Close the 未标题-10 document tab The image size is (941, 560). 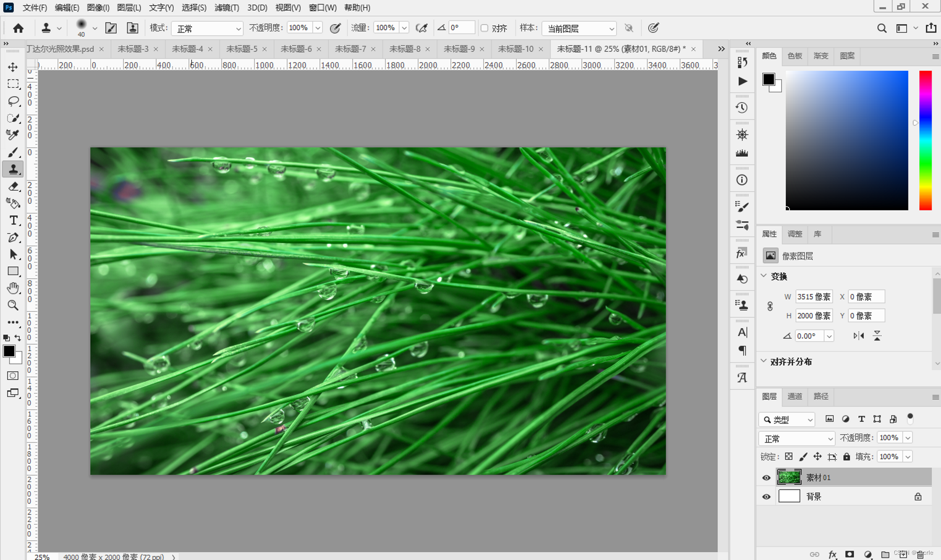click(541, 49)
